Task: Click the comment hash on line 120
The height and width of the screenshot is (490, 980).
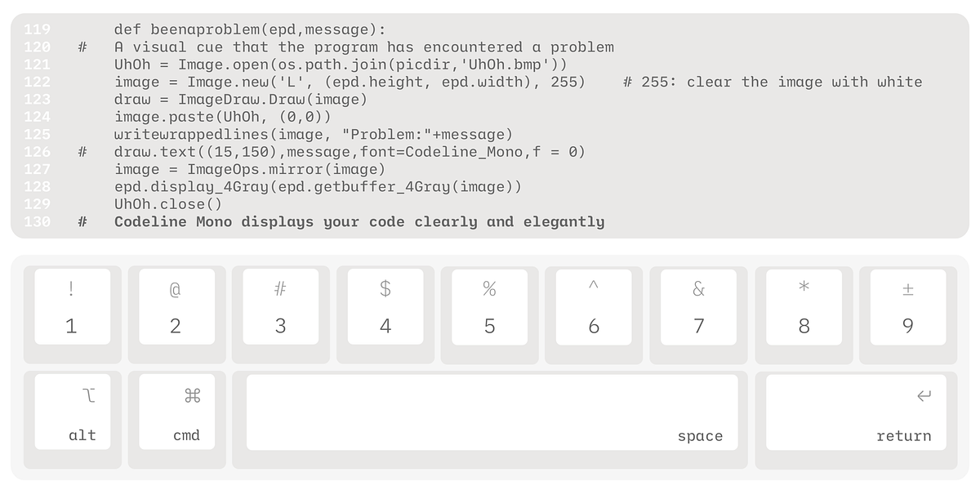Action: [82, 47]
